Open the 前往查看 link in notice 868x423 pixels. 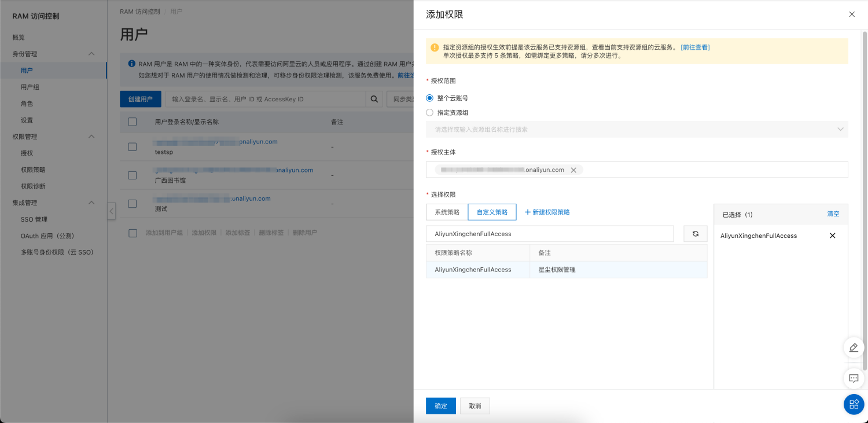(695, 47)
